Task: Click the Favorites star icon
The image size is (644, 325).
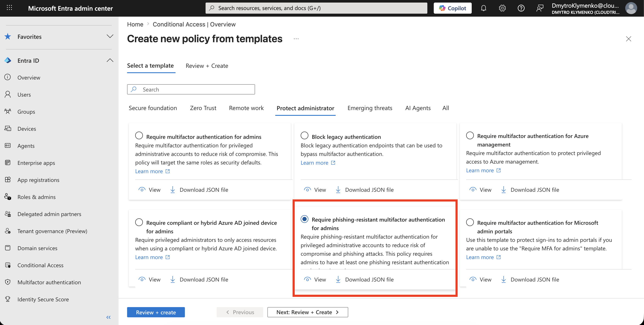Action: pyautogui.click(x=8, y=36)
